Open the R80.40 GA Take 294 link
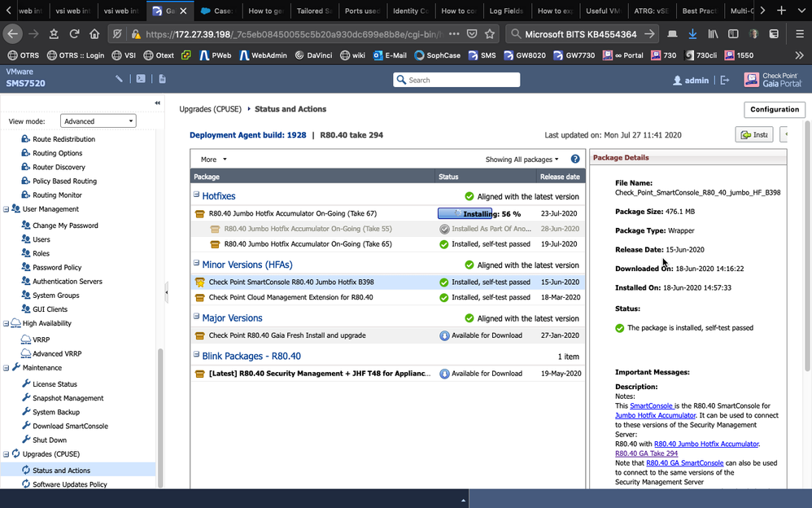Image resolution: width=812 pixels, height=508 pixels. tap(646, 453)
